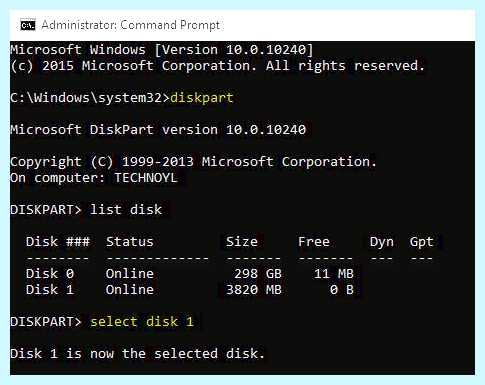Screen dimensions: 485x385
Task: Click the 3820 MB size value
Action: coord(254,290)
